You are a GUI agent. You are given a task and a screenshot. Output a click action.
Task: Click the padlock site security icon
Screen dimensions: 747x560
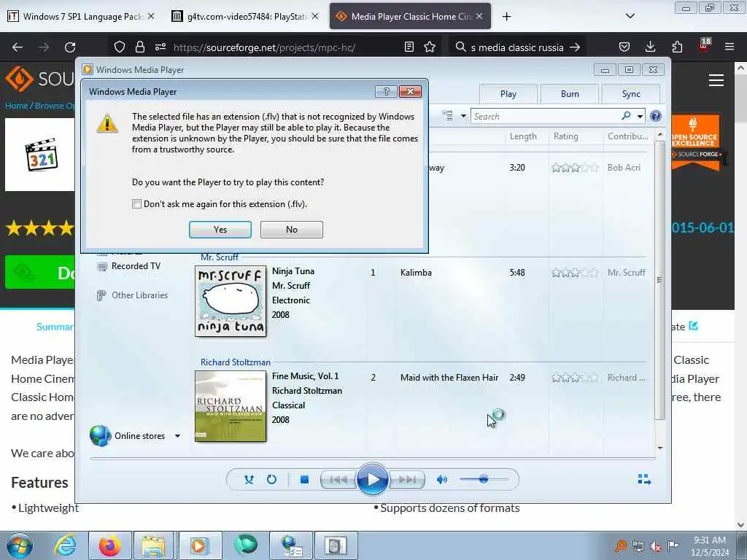[139, 47]
